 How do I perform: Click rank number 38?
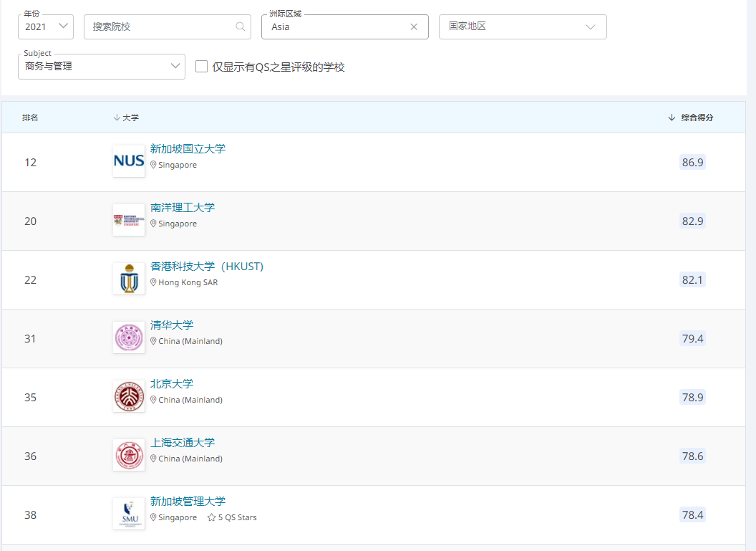30,515
